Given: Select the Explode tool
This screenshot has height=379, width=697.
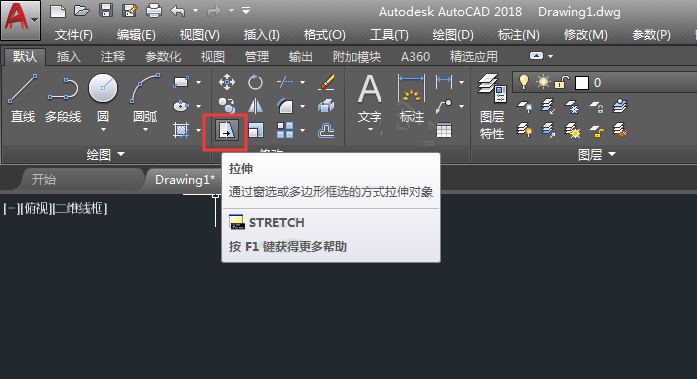Looking at the screenshot, I should point(326,106).
